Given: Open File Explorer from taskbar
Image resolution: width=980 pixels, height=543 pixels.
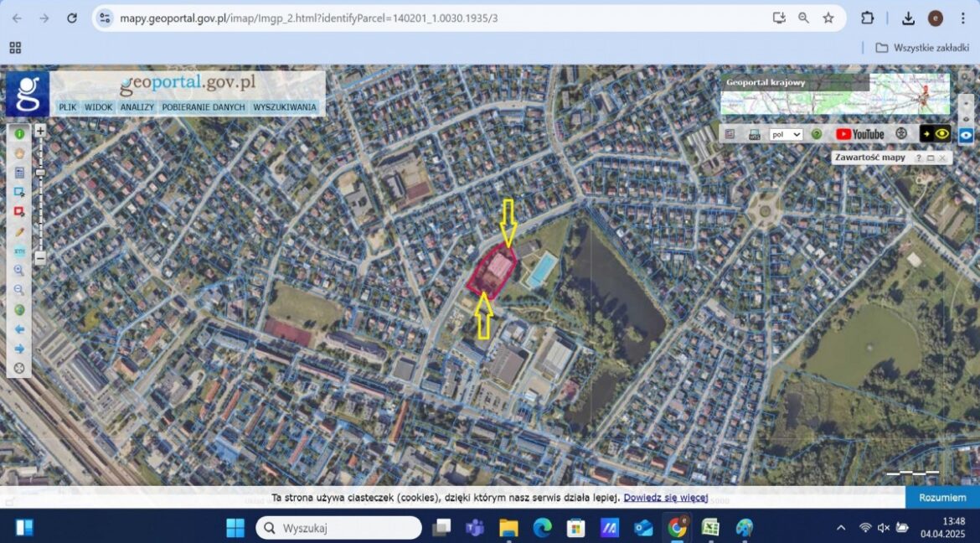Looking at the screenshot, I should pos(508,527).
